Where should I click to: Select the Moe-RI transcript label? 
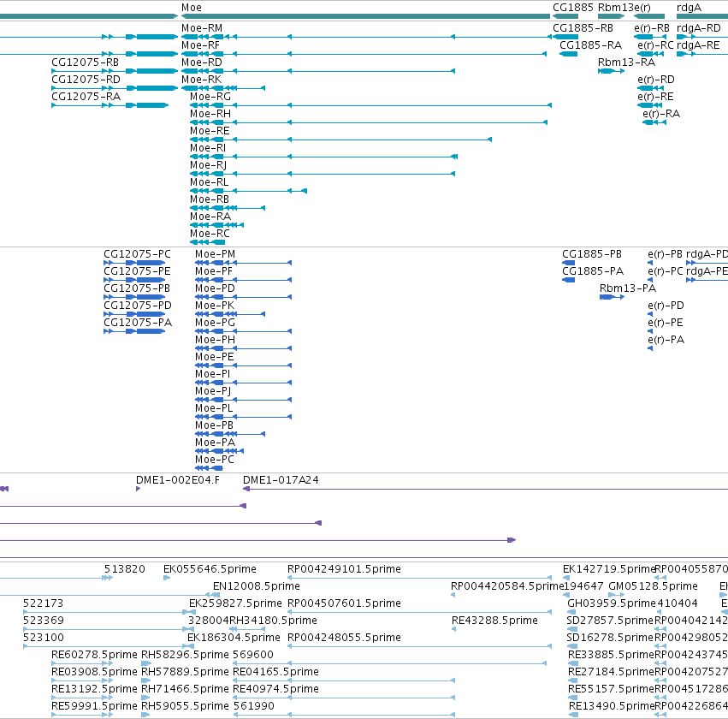tap(208, 148)
